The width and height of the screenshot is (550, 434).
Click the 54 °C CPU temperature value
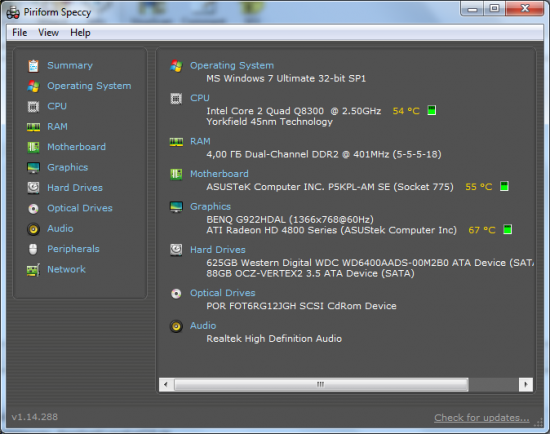coord(406,111)
